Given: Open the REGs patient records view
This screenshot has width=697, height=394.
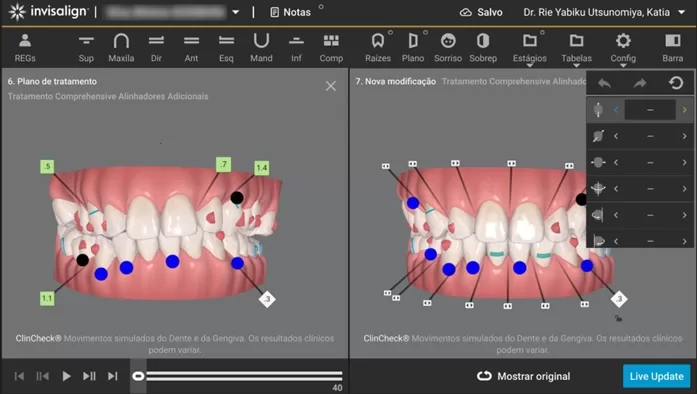Looking at the screenshot, I should [25, 48].
